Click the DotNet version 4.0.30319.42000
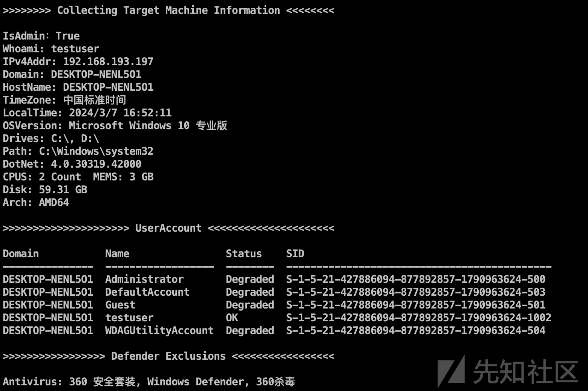This screenshot has width=588, height=391. (x=96, y=164)
